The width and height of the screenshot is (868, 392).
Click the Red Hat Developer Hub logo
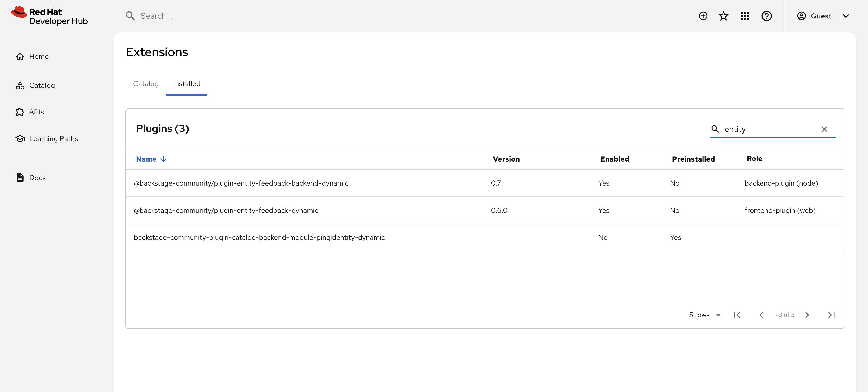click(x=49, y=16)
